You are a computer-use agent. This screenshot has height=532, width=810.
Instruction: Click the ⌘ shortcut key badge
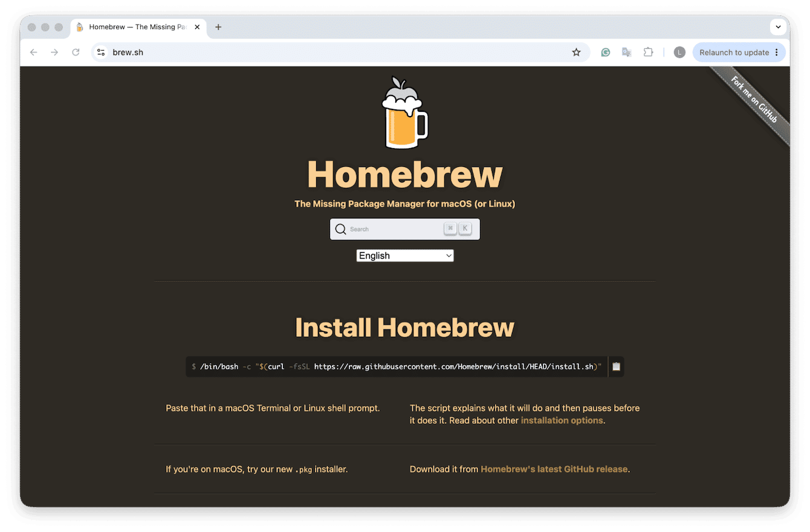click(x=450, y=229)
